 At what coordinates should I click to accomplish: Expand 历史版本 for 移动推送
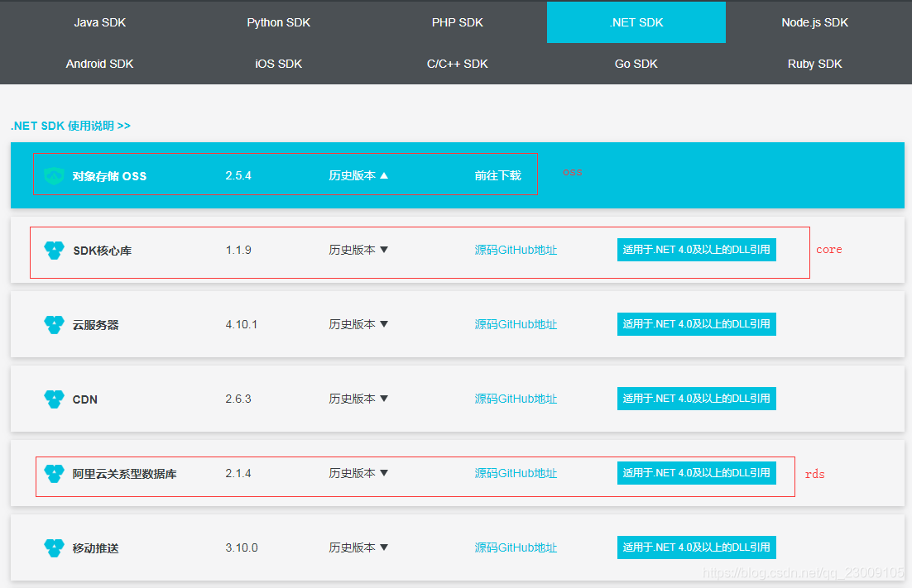click(358, 547)
